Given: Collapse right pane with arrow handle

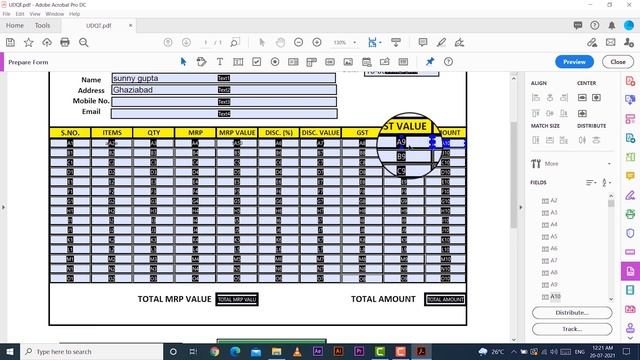Looking at the screenshot, I should pyautogui.click(x=520, y=207).
